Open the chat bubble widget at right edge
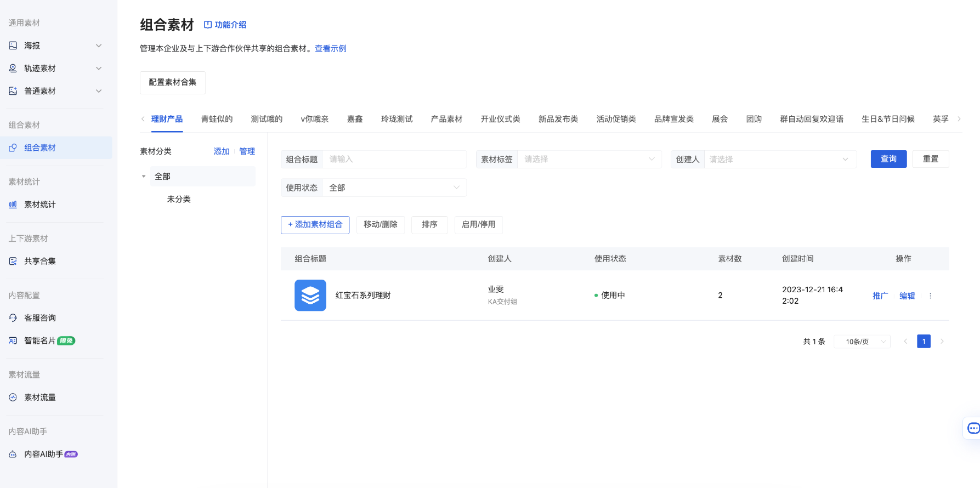This screenshot has width=980, height=488. pyautogui.click(x=973, y=428)
